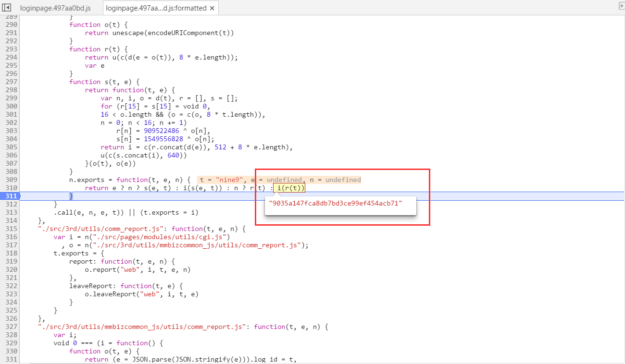
Task: Click "o.leaveReport("web", i, t, e)" code
Action: pos(142,294)
